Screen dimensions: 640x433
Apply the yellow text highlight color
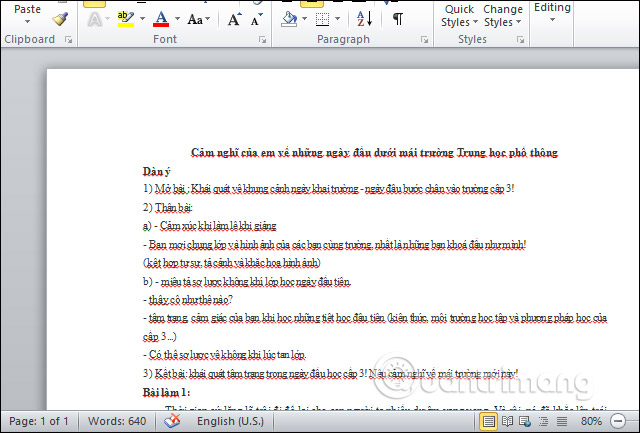pyautogui.click(x=126, y=19)
